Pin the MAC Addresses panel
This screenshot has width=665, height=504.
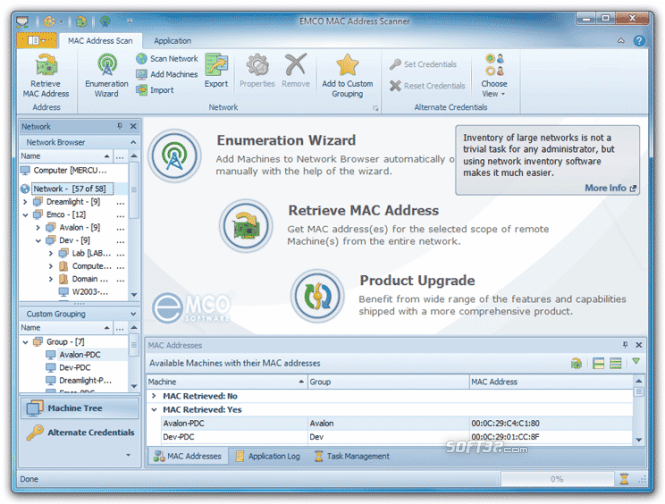pos(625,345)
